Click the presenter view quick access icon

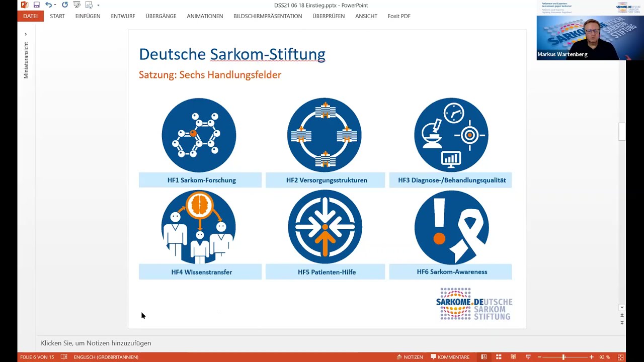pos(89,5)
